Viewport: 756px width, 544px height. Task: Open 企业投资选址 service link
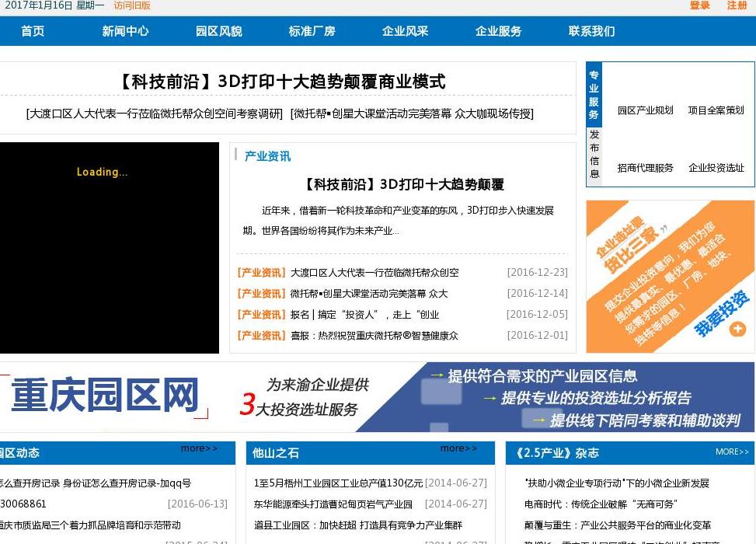pos(716,168)
